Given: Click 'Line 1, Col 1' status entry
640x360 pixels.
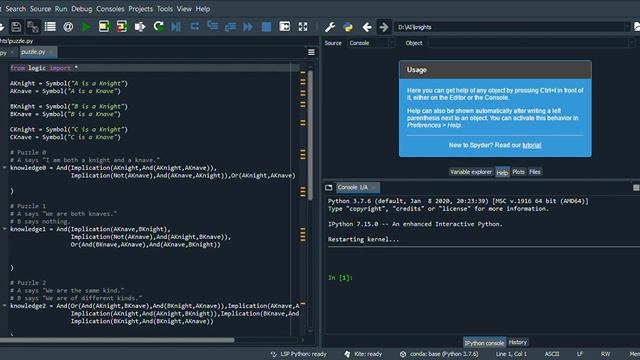Looking at the screenshot, I should [511, 354].
